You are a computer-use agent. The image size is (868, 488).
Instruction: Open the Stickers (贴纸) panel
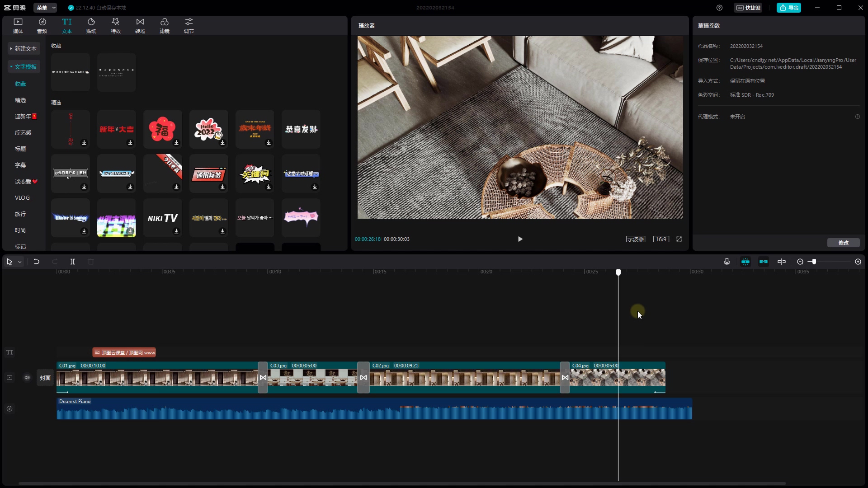(x=91, y=25)
